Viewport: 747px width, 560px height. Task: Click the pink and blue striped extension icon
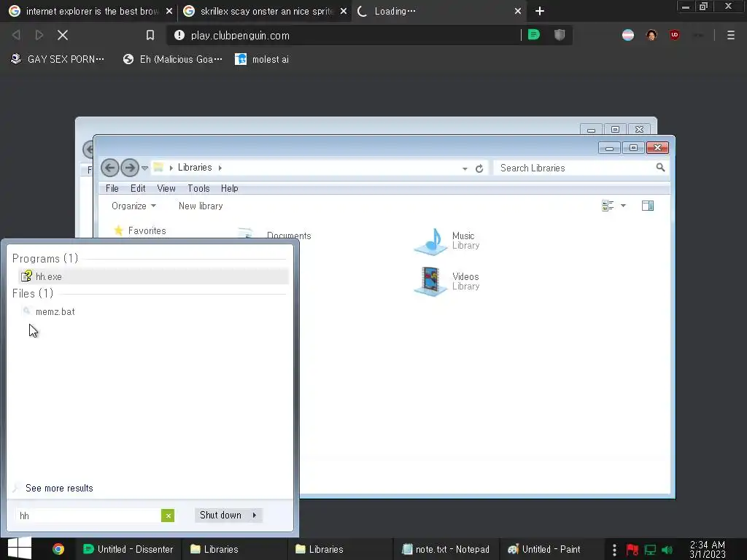pyautogui.click(x=628, y=35)
